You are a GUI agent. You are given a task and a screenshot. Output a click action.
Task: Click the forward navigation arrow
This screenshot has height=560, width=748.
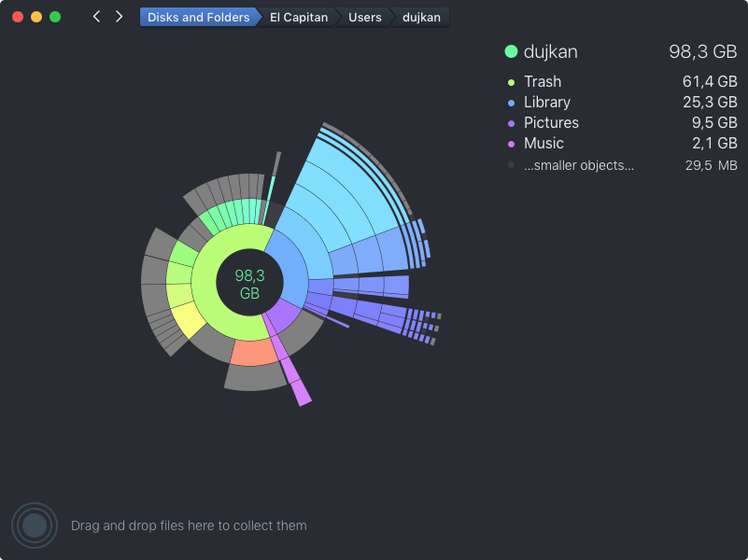point(119,17)
